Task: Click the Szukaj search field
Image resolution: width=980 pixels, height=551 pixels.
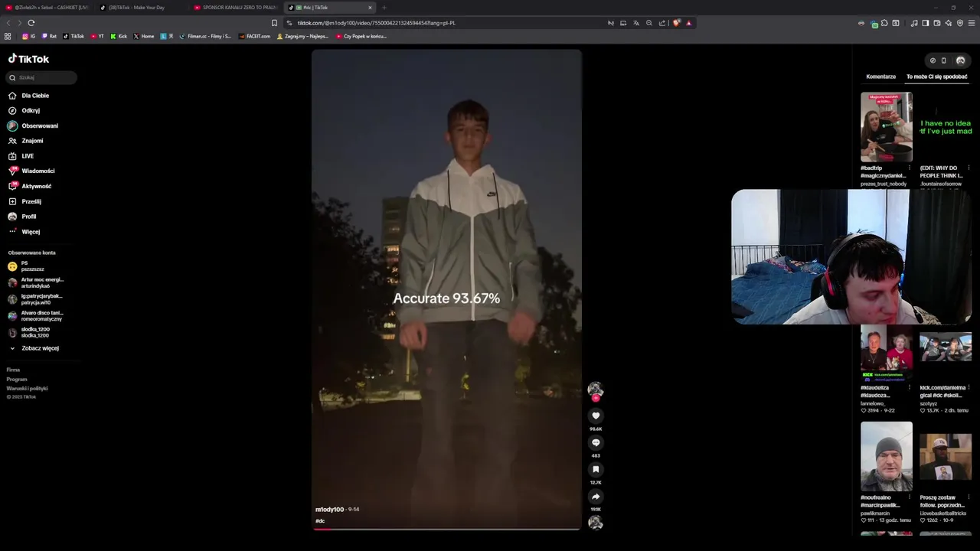Action: 42,77
